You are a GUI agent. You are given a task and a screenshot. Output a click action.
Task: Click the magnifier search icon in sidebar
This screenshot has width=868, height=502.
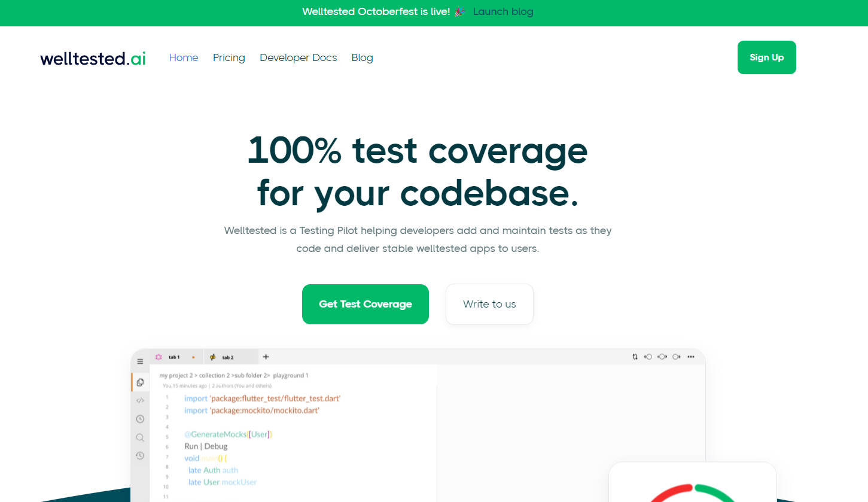[140, 437]
